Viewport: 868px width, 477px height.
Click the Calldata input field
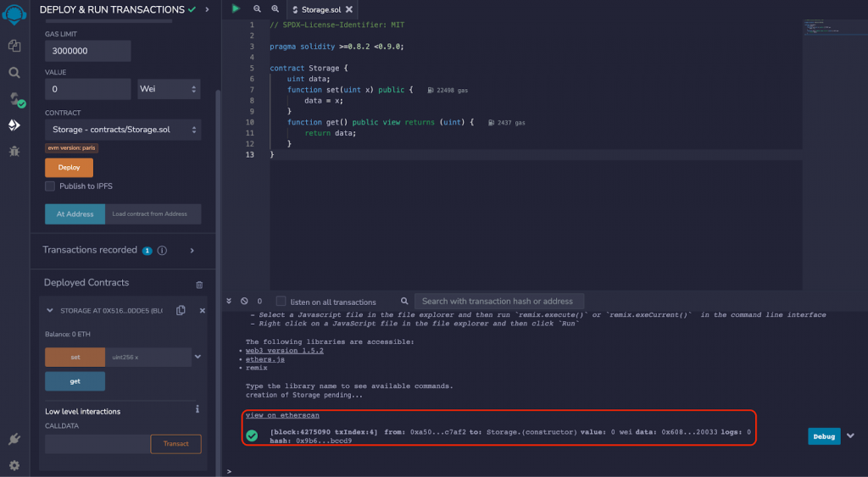[x=97, y=444]
